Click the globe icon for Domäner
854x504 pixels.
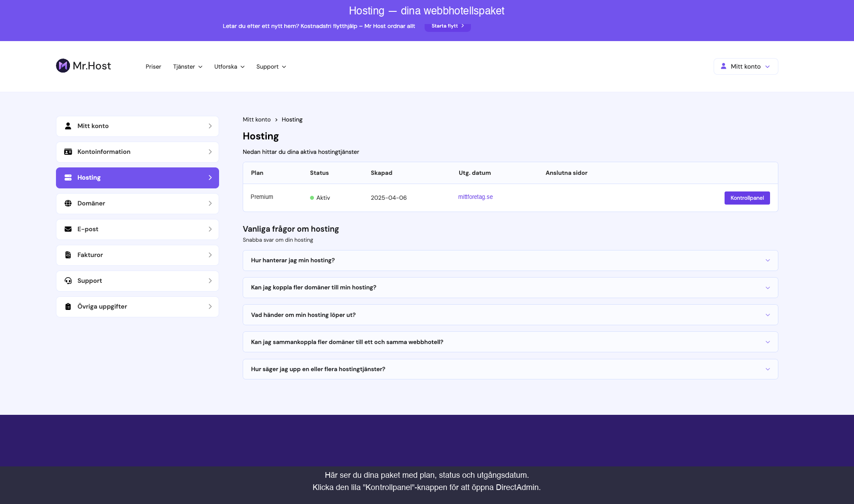[68, 203]
